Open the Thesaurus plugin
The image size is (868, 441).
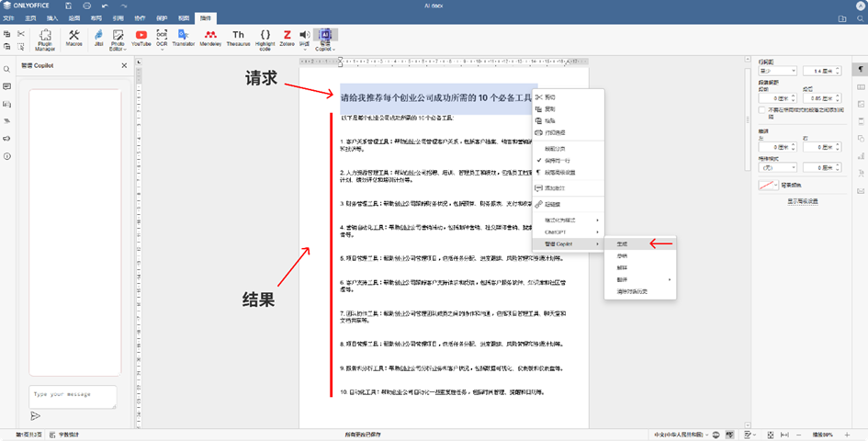(238, 38)
